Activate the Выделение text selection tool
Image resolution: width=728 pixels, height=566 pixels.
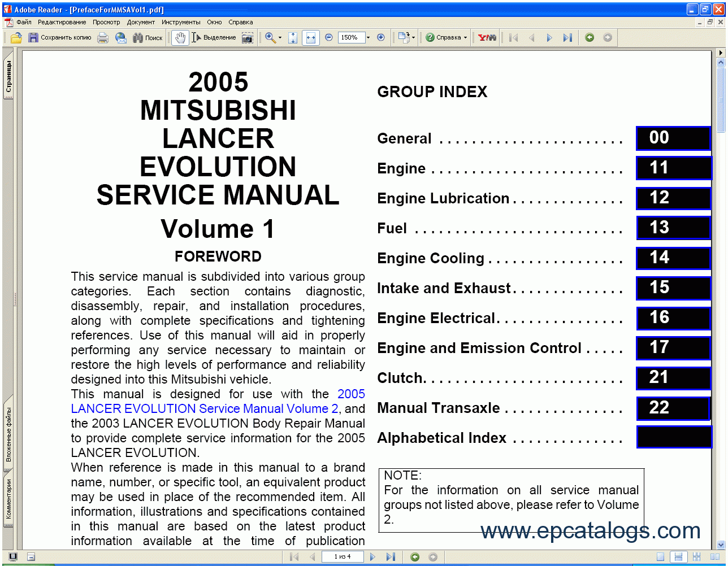coord(214,38)
